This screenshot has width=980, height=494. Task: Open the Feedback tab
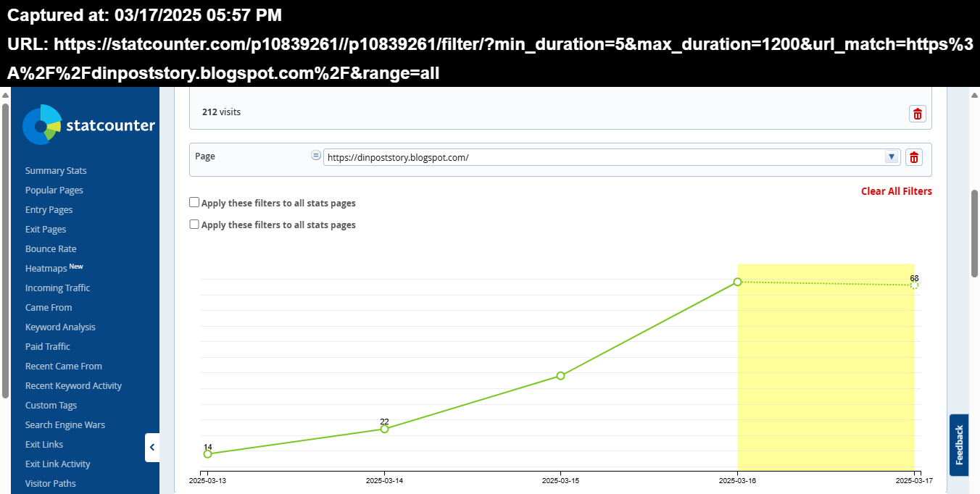tap(959, 445)
